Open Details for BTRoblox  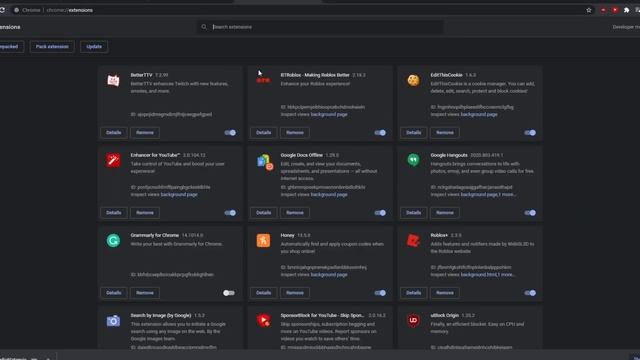point(263,133)
